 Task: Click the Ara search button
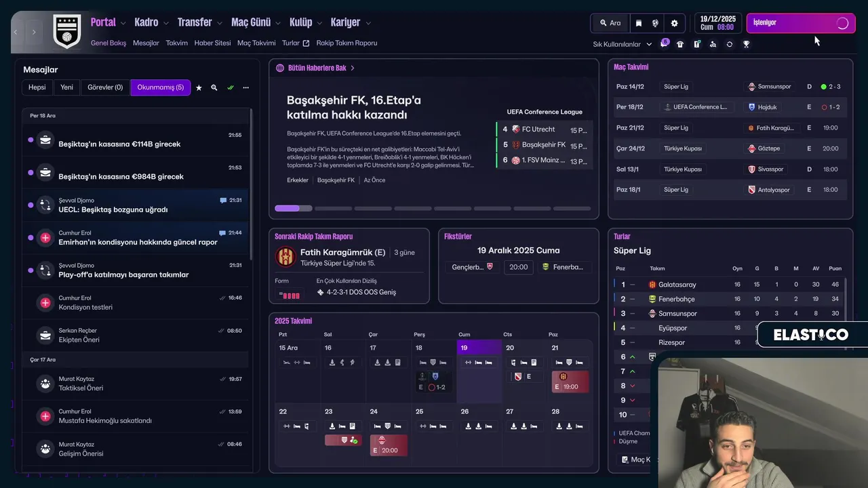point(610,23)
